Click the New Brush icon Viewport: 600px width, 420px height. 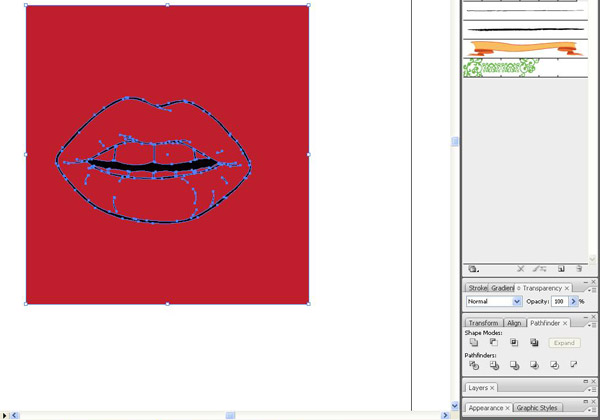coord(561,269)
